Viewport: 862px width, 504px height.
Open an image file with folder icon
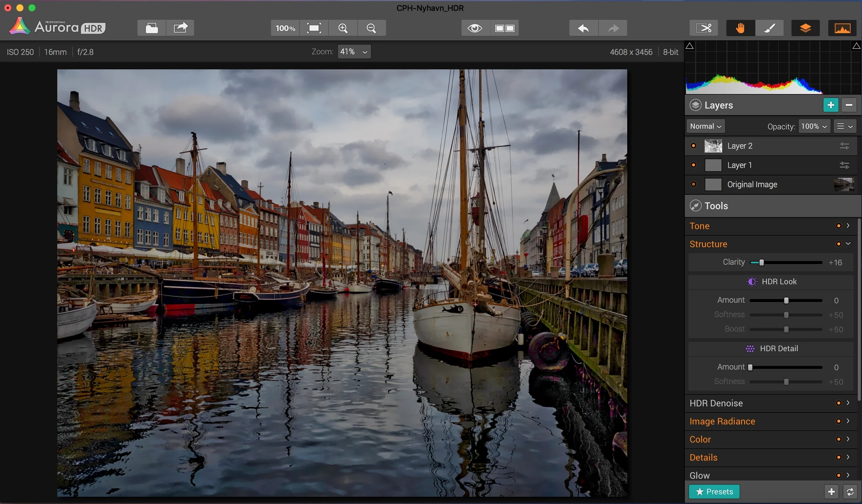152,28
